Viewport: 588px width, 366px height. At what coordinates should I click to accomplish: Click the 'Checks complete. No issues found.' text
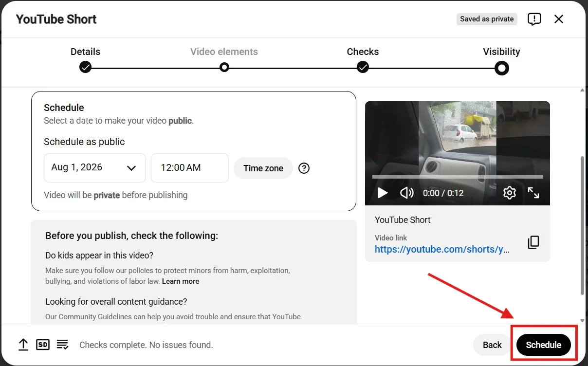146,345
